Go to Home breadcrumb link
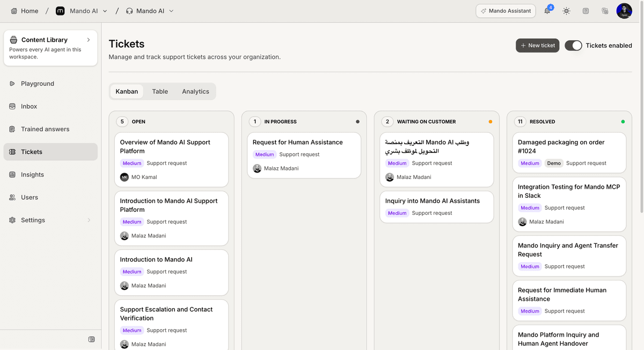Image resolution: width=644 pixels, height=350 pixels. (x=25, y=11)
